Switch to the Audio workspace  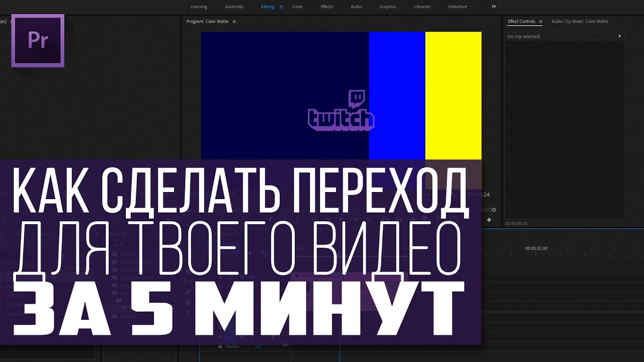356,7
